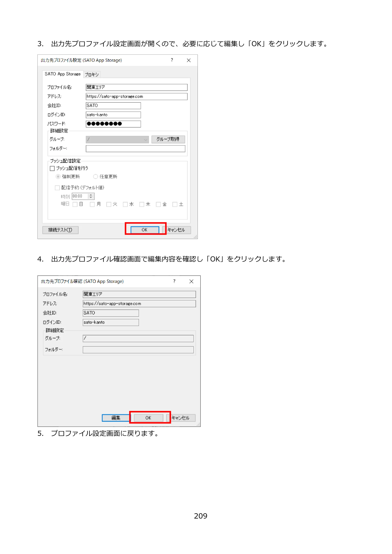Click the グループ取得 button

click(x=168, y=139)
